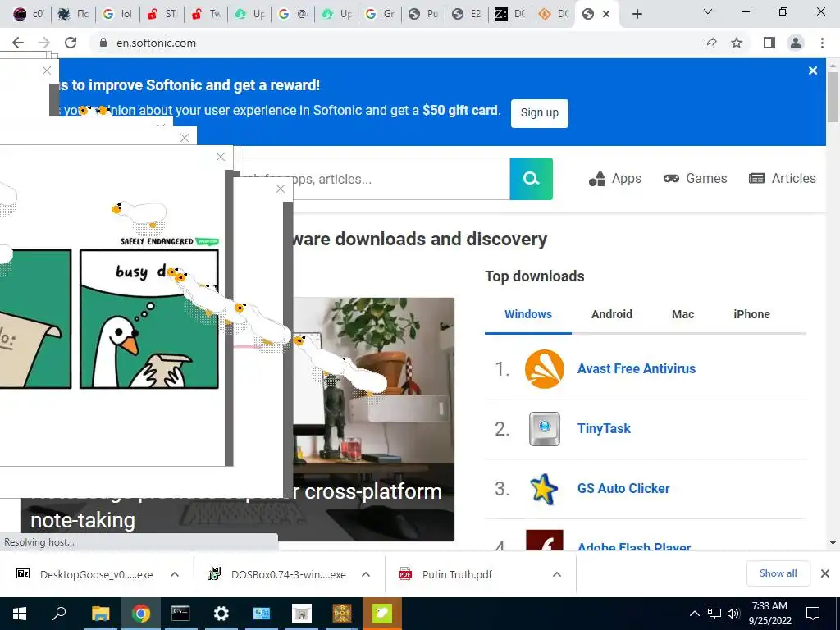Viewport: 840px width, 630px height.
Task: Open the DOSBox taskbar icon
Action: pos(342,614)
